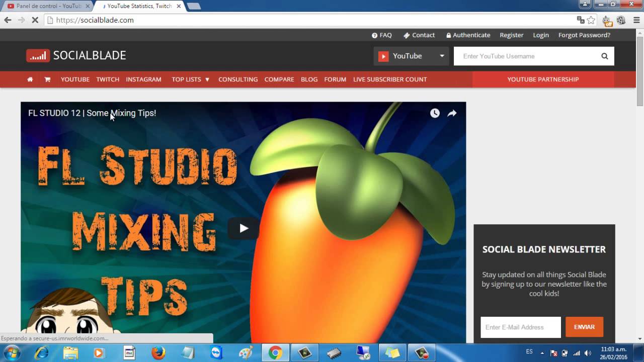Open the Twitch nav item
644x362 pixels.
[108, 79]
